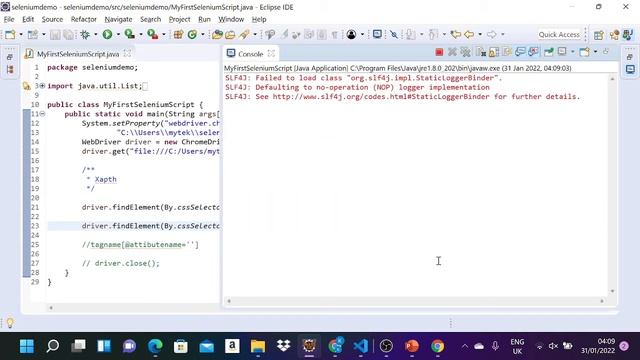
Task: Toggle Scroll Lock in the console
Action: click(494, 52)
